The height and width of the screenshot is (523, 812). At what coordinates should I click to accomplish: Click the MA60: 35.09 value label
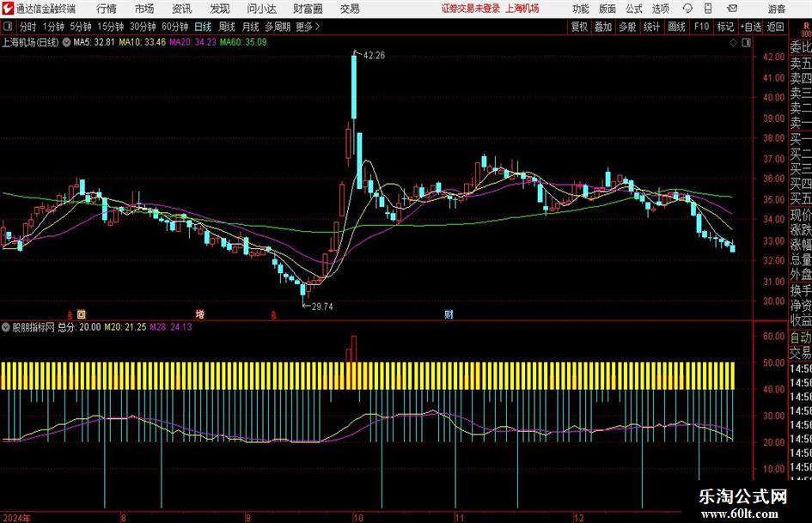click(243, 42)
